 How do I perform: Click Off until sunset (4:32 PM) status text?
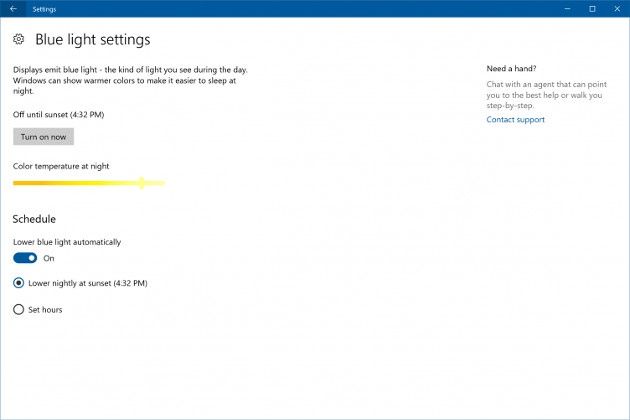[x=59, y=115]
